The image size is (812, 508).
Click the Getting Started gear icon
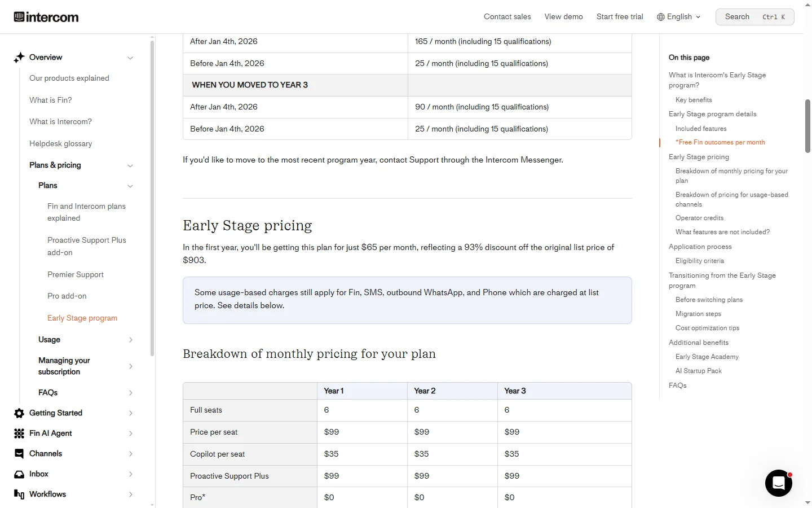(x=19, y=413)
